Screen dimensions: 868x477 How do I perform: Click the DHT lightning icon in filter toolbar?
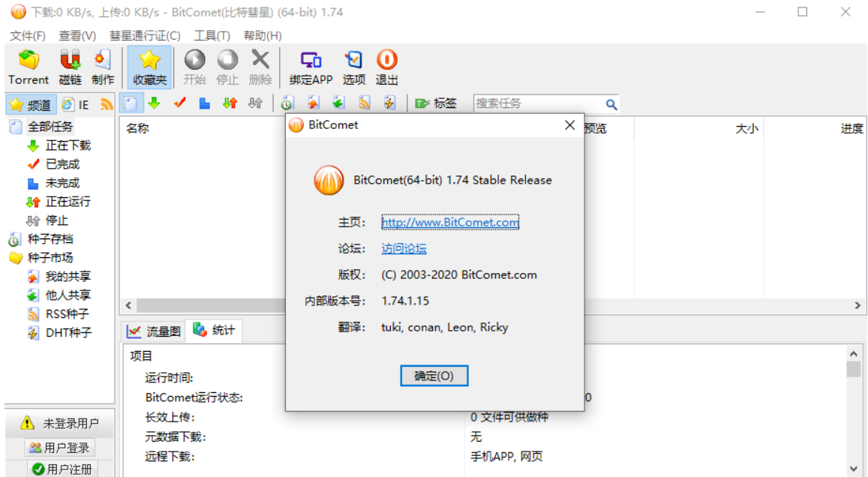point(389,103)
